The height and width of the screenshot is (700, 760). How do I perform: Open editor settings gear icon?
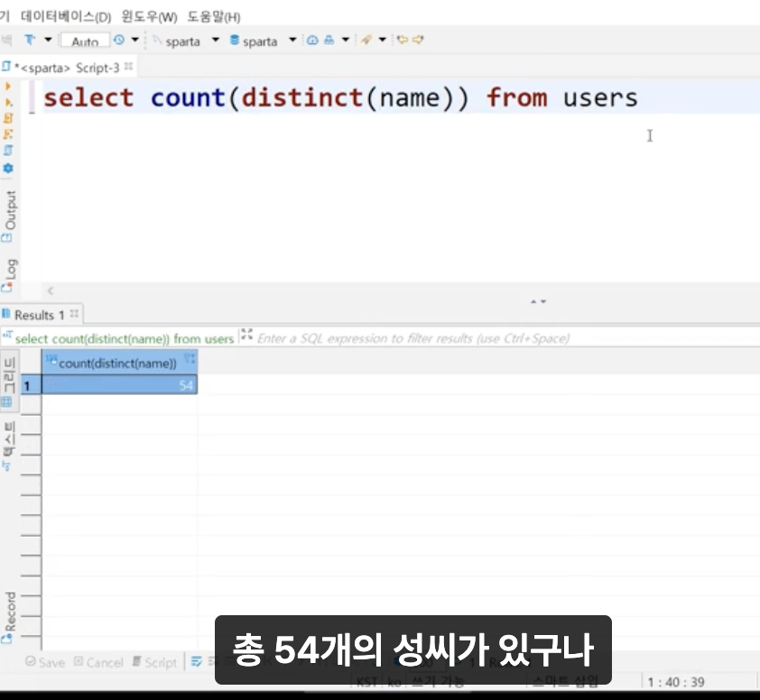(8, 168)
